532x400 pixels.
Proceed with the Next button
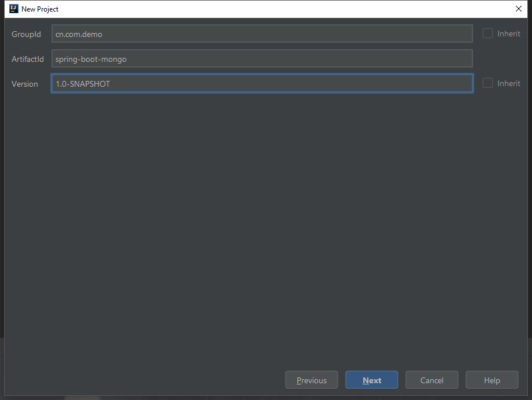pos(371,380)
